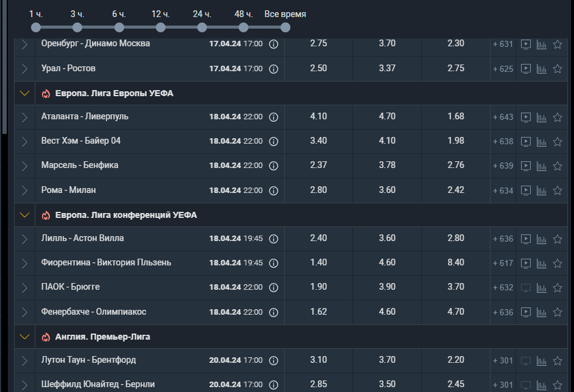Show info icon for Урал - Ростов
The height and width of the screenshot is (392, 574).
(273, 69)
